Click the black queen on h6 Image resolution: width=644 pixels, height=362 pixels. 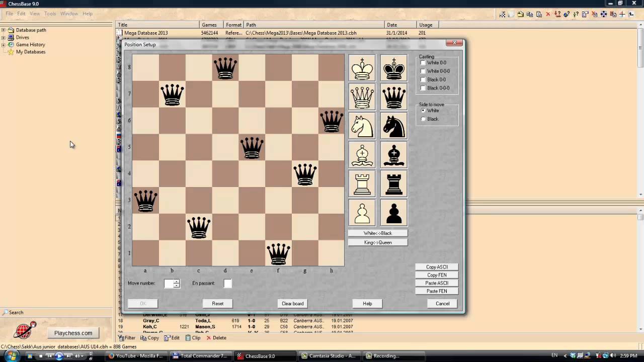332,121
